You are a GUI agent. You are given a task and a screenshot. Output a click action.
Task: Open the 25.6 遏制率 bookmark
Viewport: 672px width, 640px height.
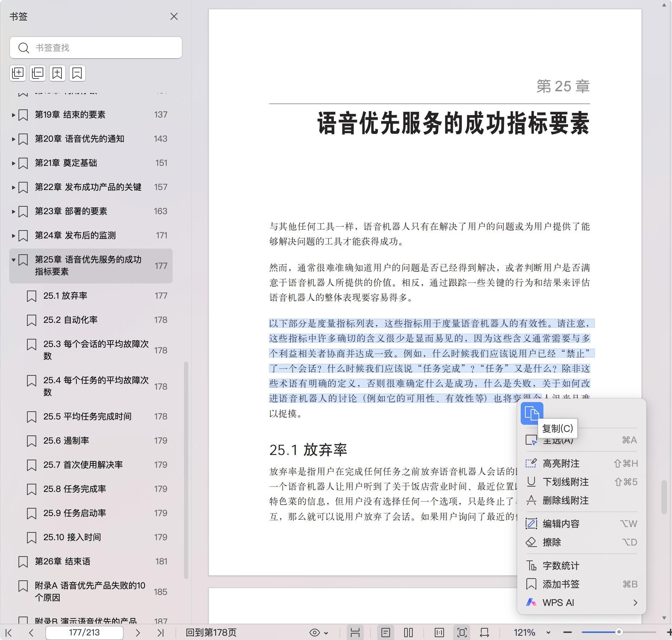(x=66, y=441)
